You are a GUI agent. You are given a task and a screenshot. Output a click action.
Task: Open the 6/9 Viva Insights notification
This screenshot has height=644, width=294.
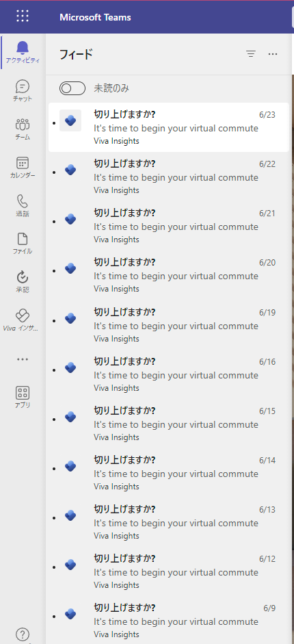point(168,621)
